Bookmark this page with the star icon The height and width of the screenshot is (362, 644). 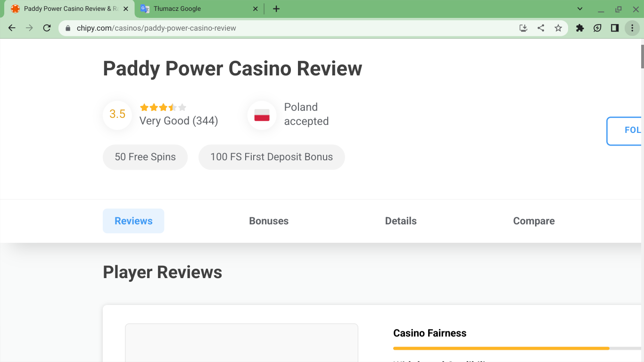point(558,28)
